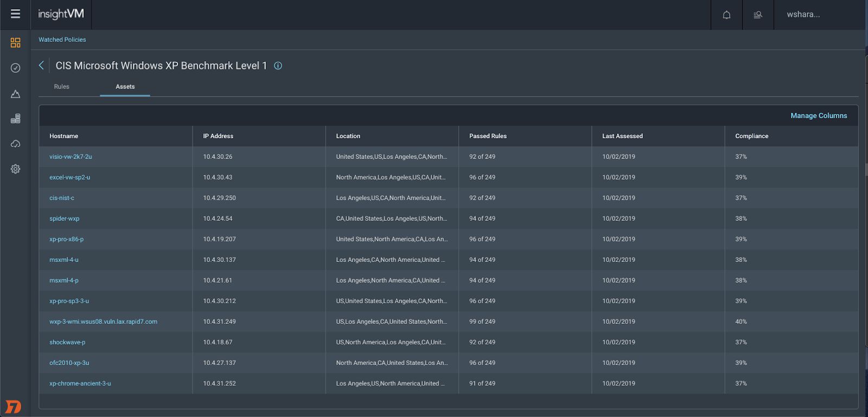The image size is (868, 417).
Task: Open asset visio-vw-2k7-2u
Action: [71, 157]
